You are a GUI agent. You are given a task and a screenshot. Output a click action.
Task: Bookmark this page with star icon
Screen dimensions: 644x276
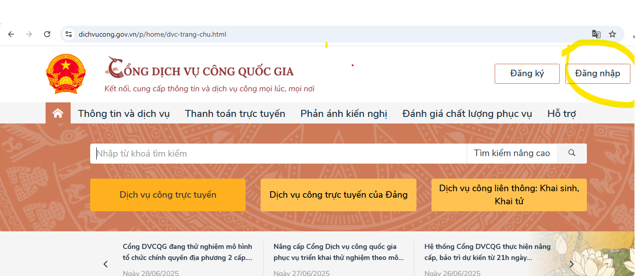[x=612, y=34]
